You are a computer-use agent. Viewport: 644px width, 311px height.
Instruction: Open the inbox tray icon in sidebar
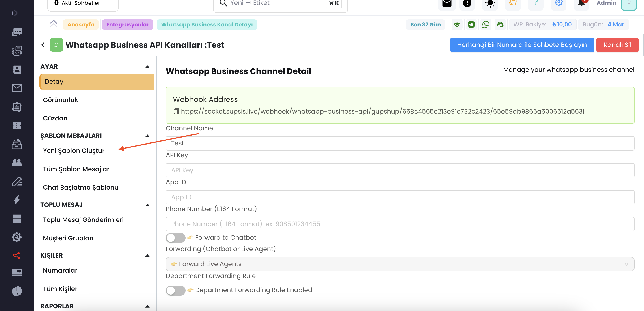coord(17,144)
